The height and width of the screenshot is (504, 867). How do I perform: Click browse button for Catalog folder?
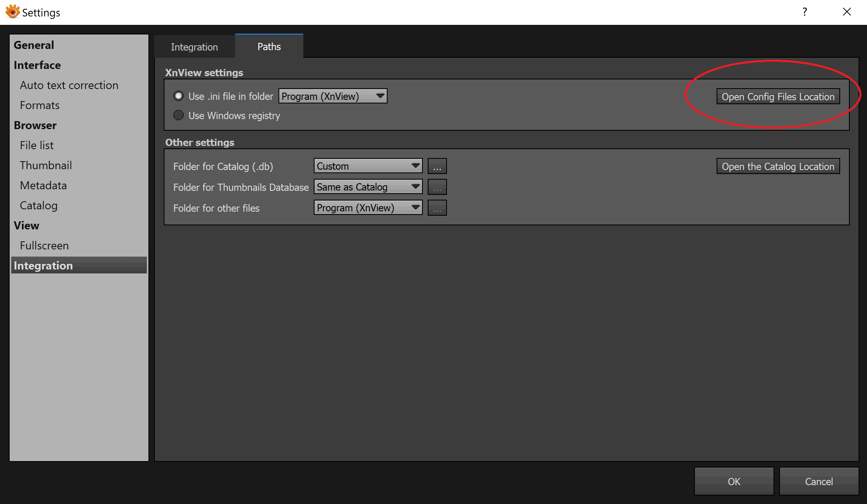coord(437,166)
